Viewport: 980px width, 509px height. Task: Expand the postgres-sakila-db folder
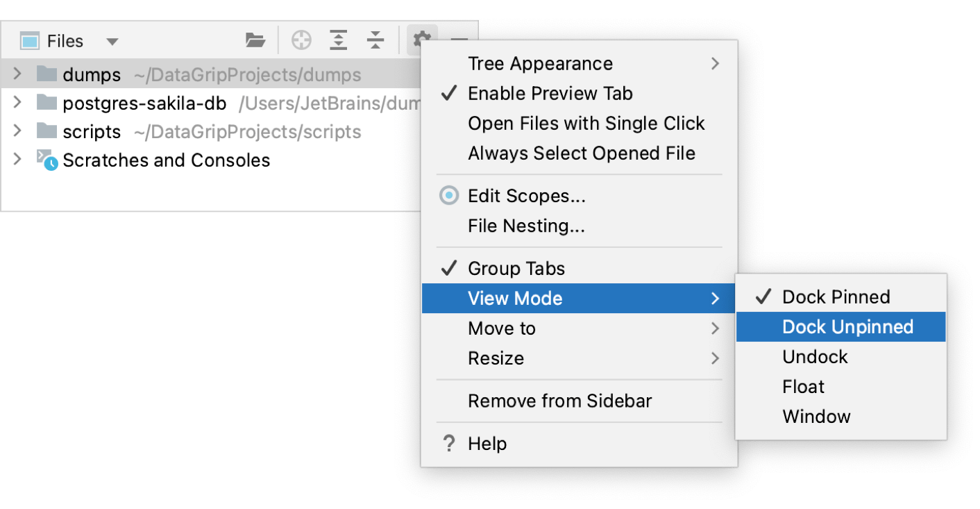pyautogui.click(x=17, y=103)
